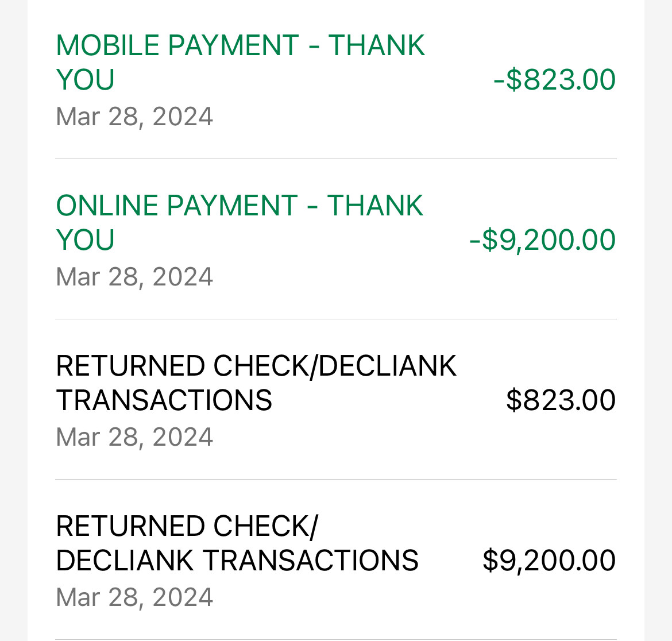Click the divider below the $823.00 returned check
Viewport: 672px width, 641px height.
pyautogui.click(x=336, y=480)
